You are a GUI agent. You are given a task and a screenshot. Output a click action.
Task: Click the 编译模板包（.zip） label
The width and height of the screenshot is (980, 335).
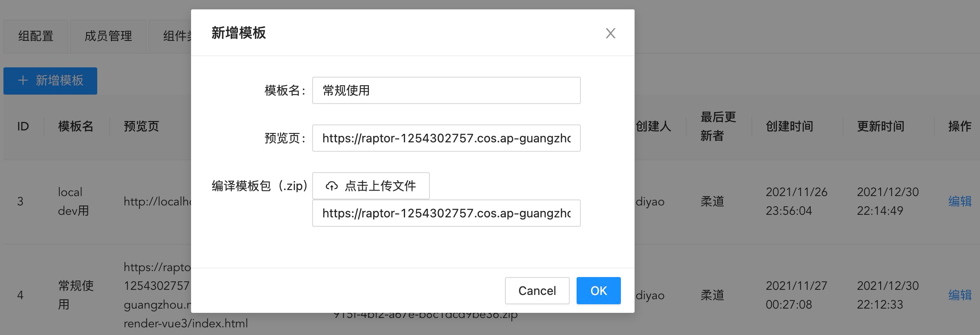[260, 186]
